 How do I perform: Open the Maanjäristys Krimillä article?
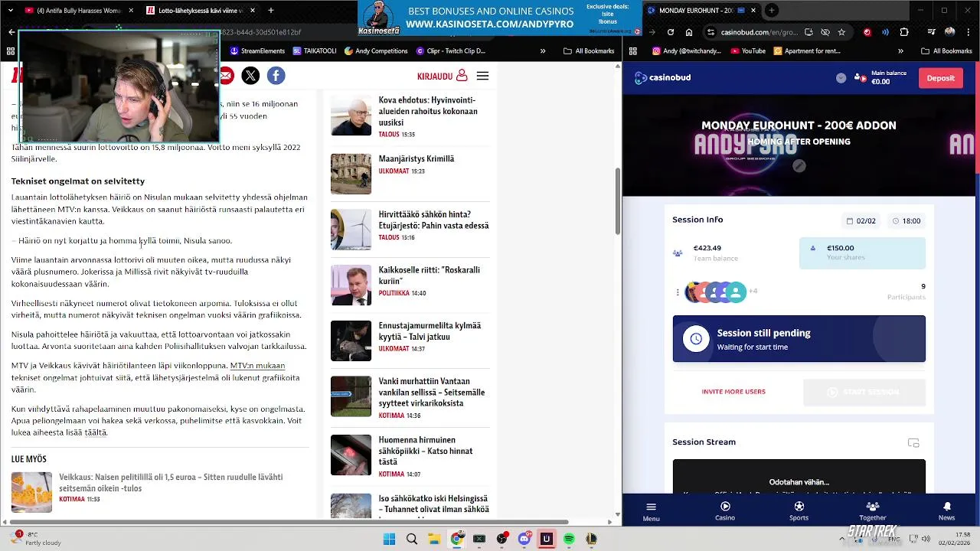pos(416,158)
